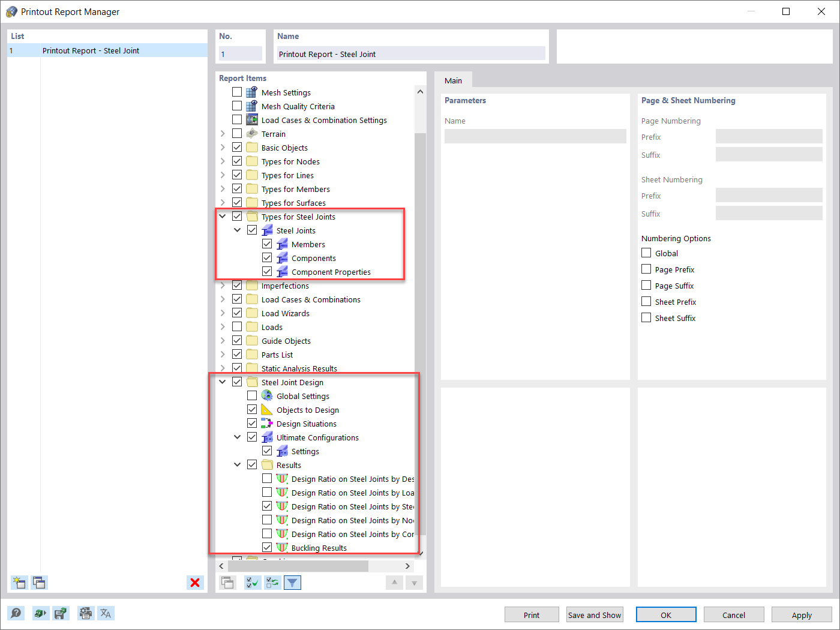
Task: Click the language selection icon
Action: point(106,613)
